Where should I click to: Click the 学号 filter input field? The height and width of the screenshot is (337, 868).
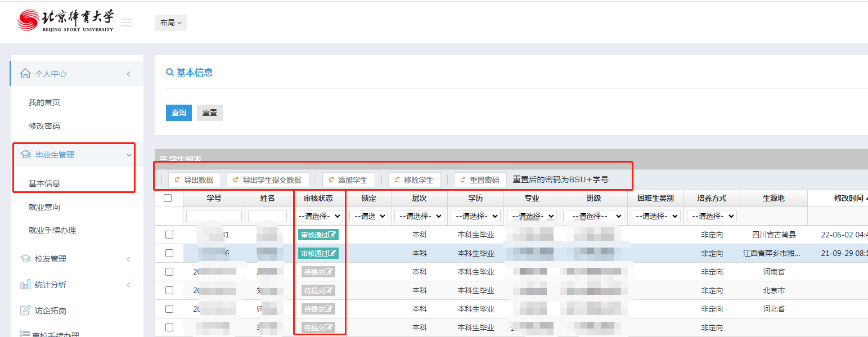[214, 216]
